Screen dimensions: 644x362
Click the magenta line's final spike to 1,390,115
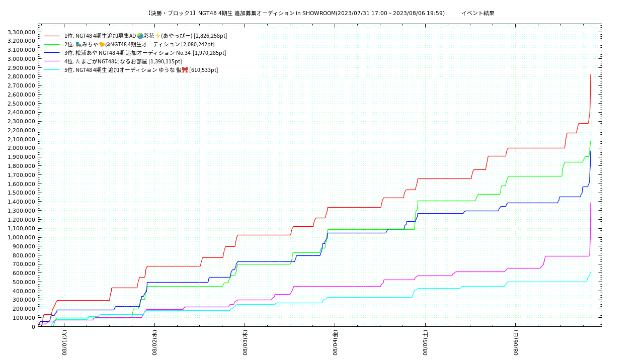(590, 229)
